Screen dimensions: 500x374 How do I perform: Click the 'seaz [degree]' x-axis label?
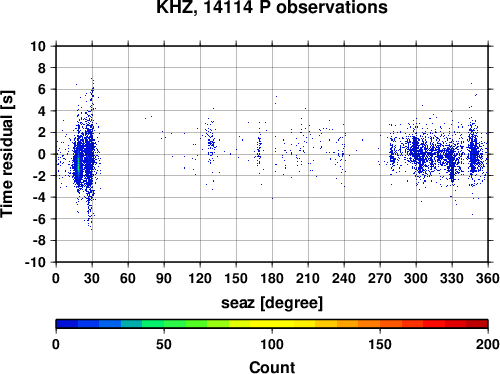tap(272, 303)
